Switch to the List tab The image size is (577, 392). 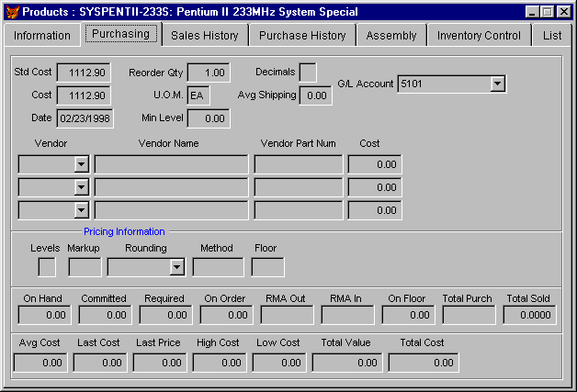[552, 36]
